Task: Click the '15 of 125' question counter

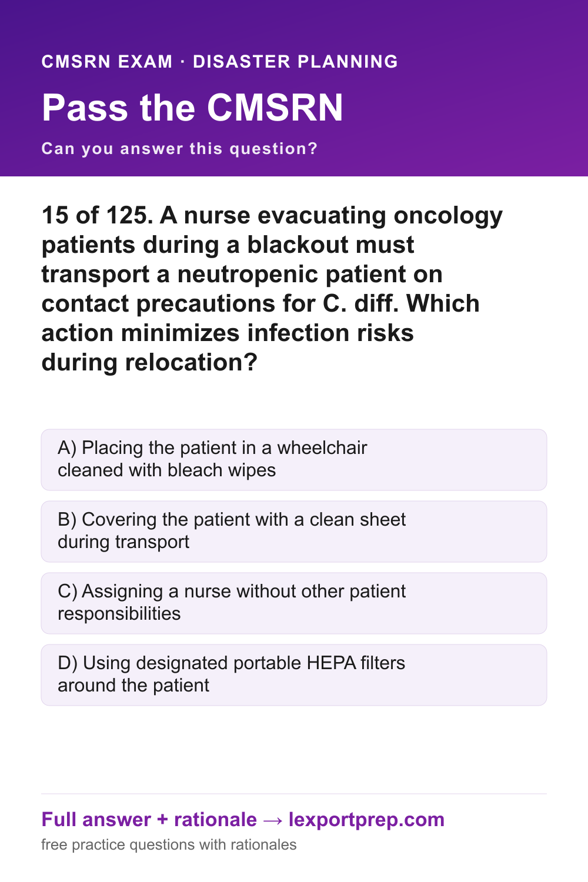Action: (94, 215)
